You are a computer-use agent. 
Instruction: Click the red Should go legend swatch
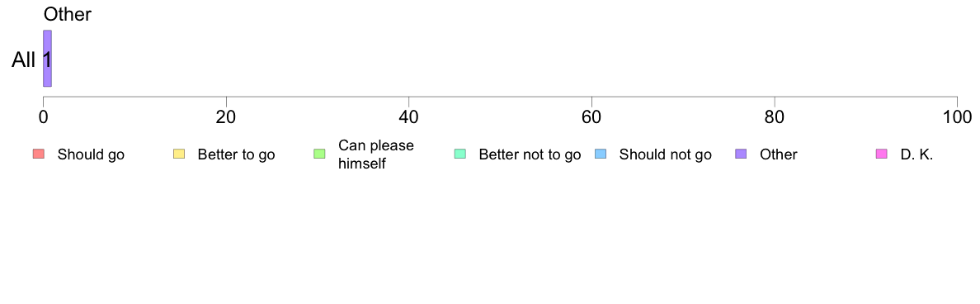click(x=37, y=154)
